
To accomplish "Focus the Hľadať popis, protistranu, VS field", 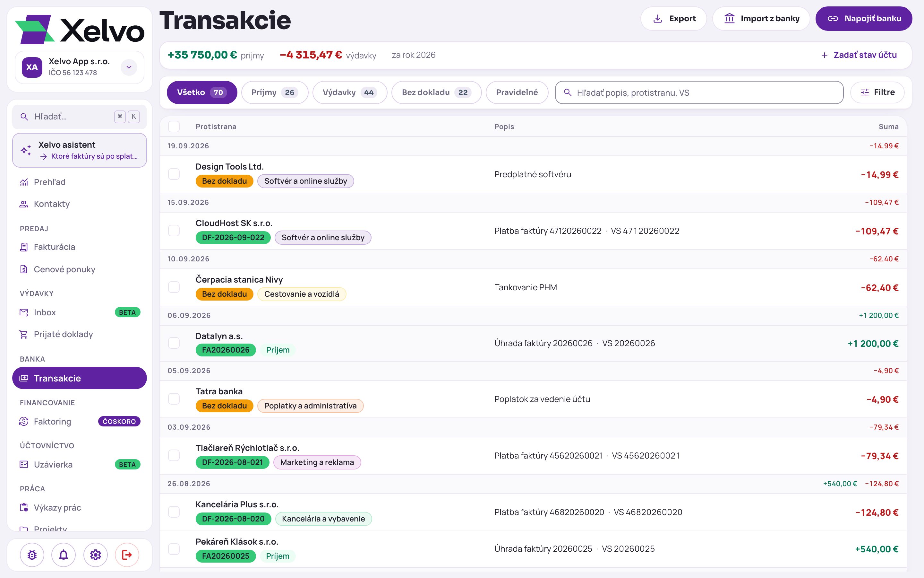I will 699,92.
